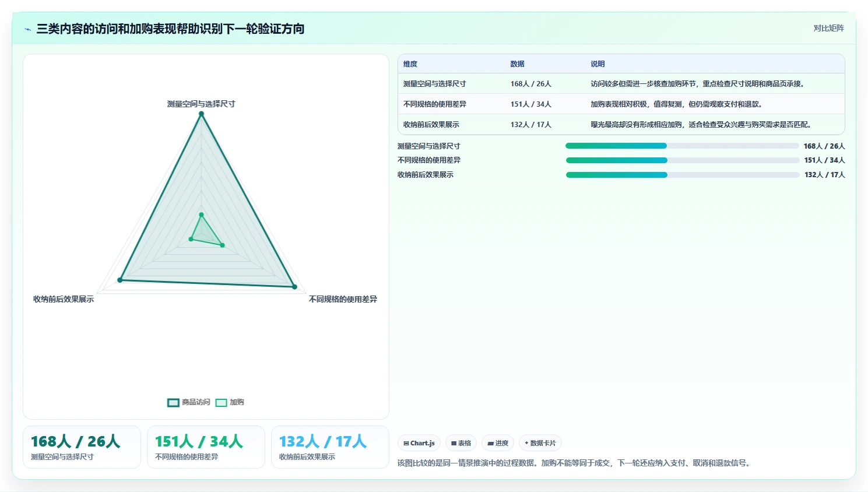The height and width of the screenshot is (492, 868).
Task: Click progress value 151人 / 34人
Action: [x=824, y=160]
